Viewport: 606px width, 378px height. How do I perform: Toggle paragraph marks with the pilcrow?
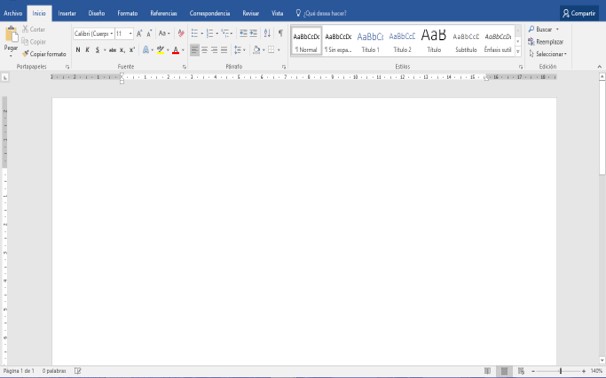(x=281, y=33)
